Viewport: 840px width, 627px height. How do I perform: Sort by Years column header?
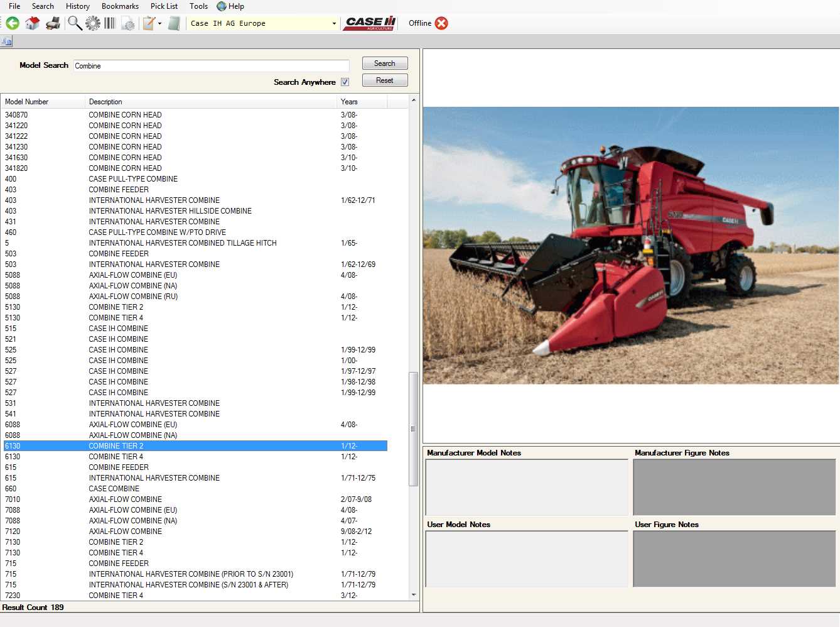(x=362, y=102)
